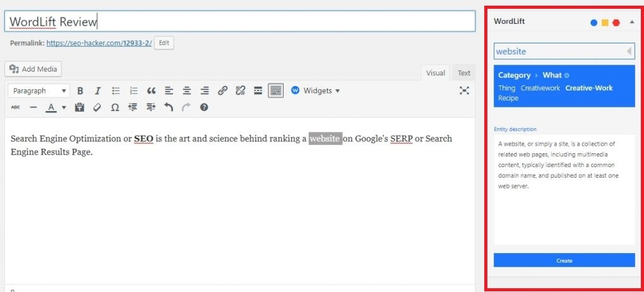Enable distraction-free writing mode
This screenshot has width=644, height=292.
(464, 90)
